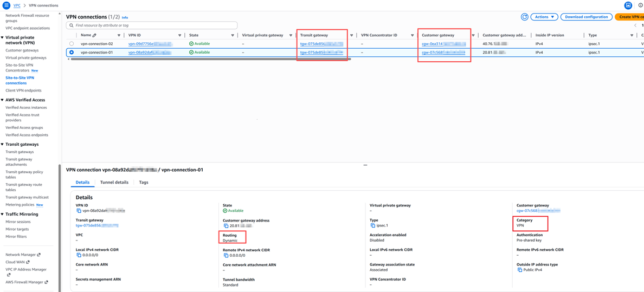Collapse the Transit gateways sidebar section
This screenshot has height=292, width=644.
(x=3, y=145)
